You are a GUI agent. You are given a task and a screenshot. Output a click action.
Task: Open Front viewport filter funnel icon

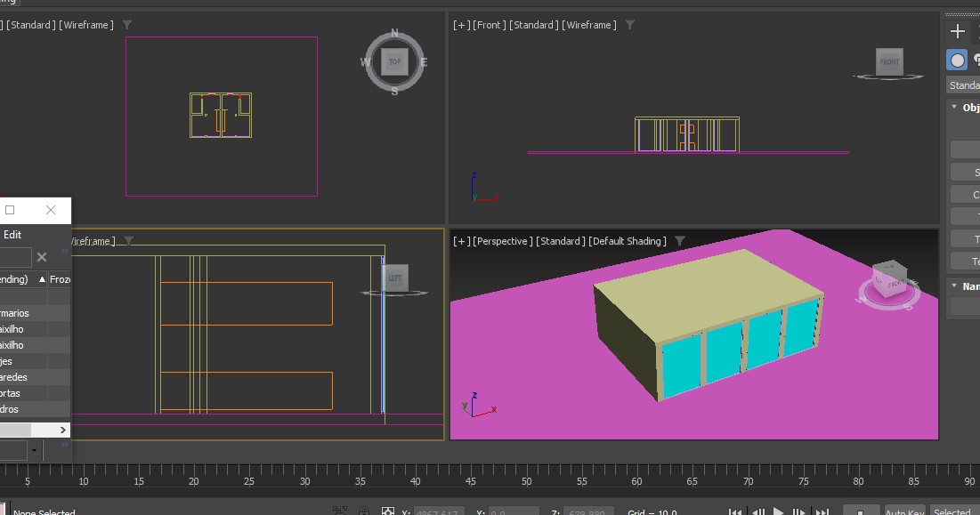(630, 25)
